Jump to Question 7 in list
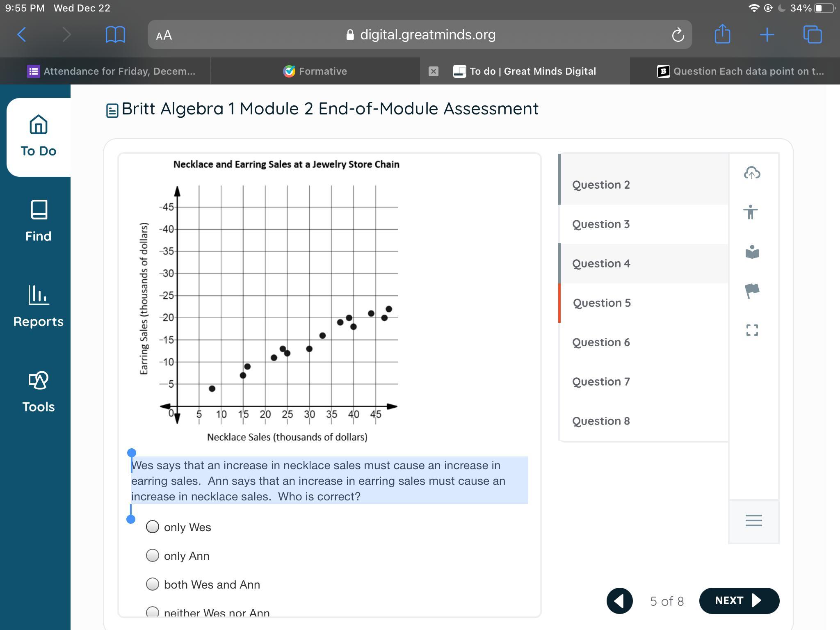This screenshot has height=630, width=840. (x=601, y=381)
